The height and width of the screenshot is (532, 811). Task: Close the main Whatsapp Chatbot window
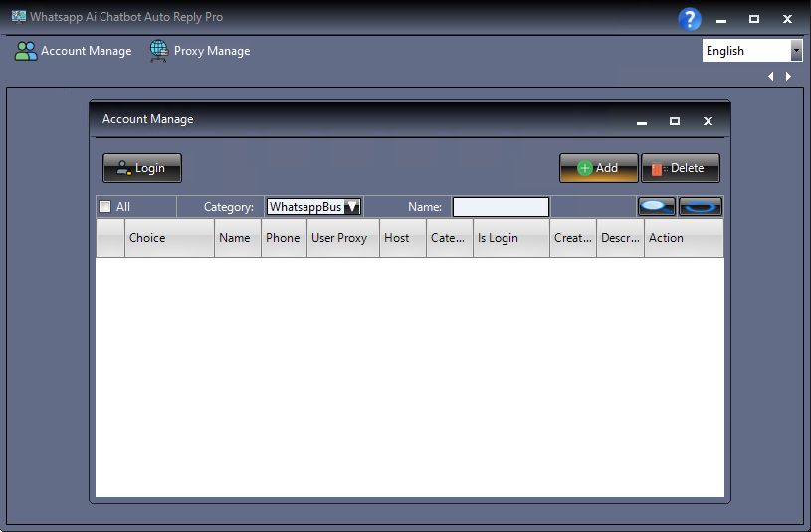pos(787,19)
